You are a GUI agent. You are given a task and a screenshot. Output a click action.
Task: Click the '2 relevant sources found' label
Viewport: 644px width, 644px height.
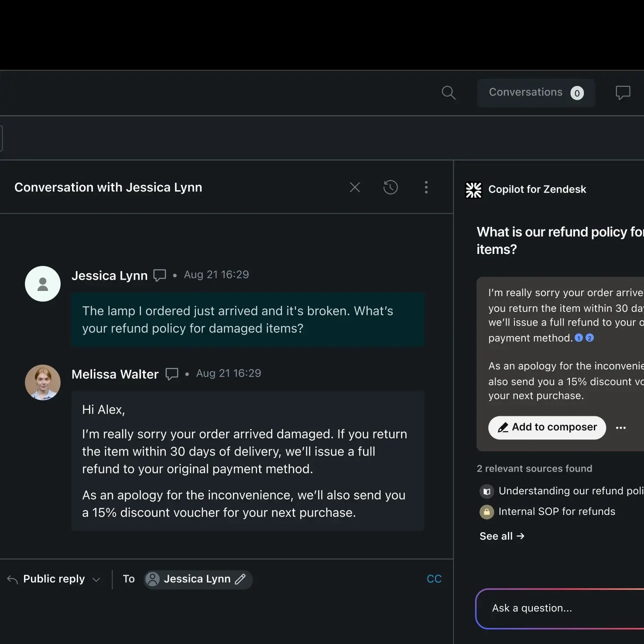[534, 469]
